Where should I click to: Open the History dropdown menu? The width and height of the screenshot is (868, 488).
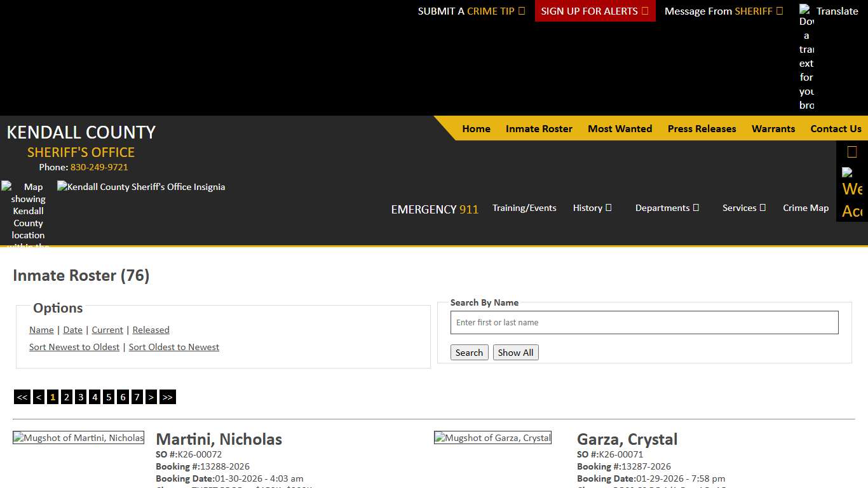pyautogui.click(x=592, y=208)
